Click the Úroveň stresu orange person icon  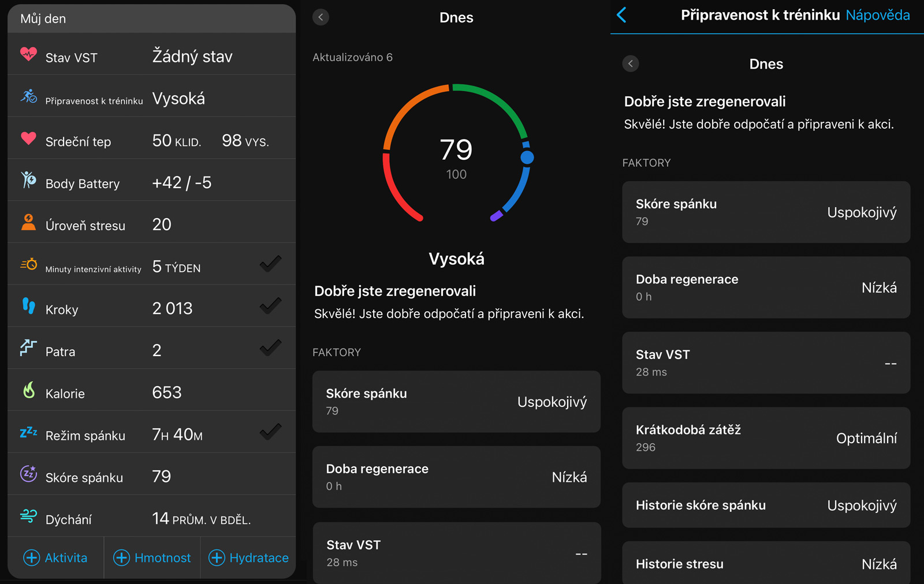[28, 222]
